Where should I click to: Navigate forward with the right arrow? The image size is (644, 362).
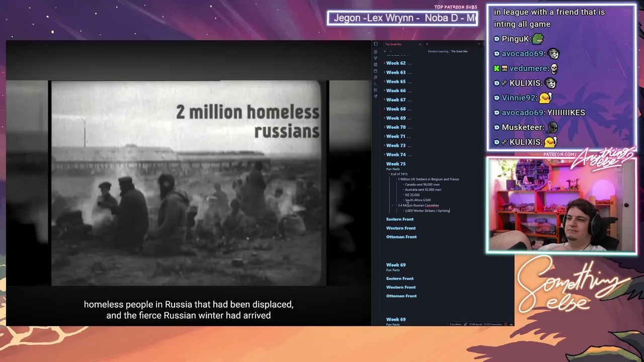[x=391, y=51]
